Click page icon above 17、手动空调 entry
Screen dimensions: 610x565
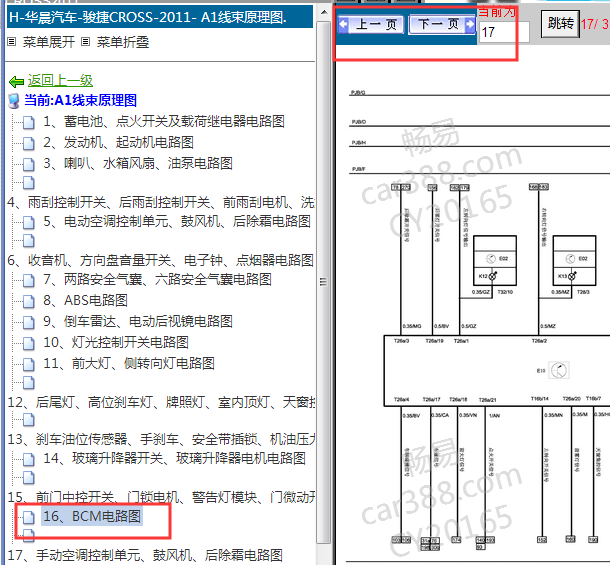click(28, 536)
